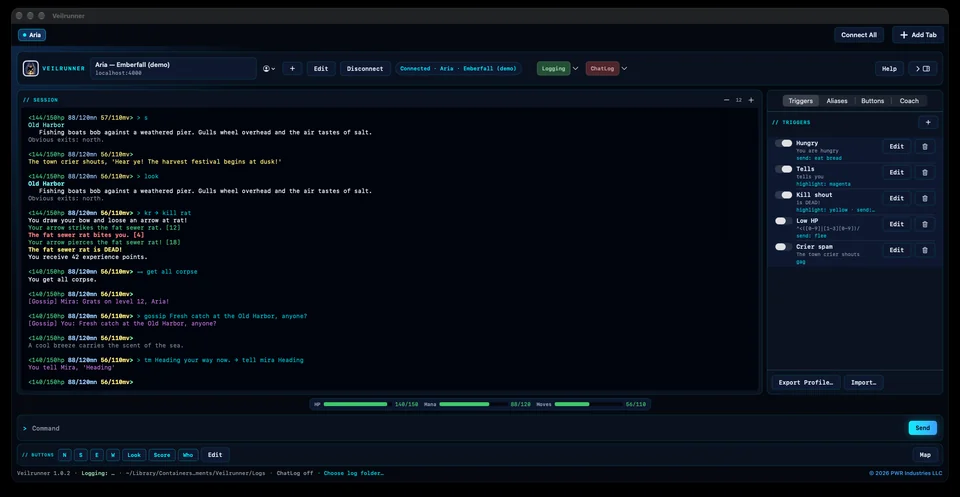Click the E direction button
960x497 pixels.
point(97,455)
